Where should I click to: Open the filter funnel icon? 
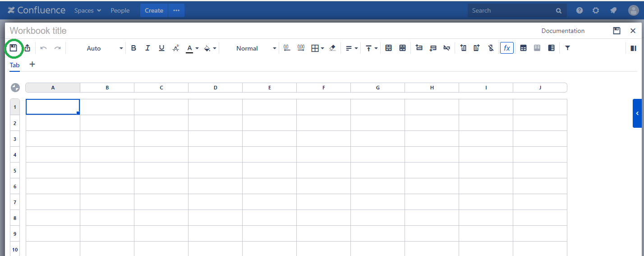click(x=567, y=48)
